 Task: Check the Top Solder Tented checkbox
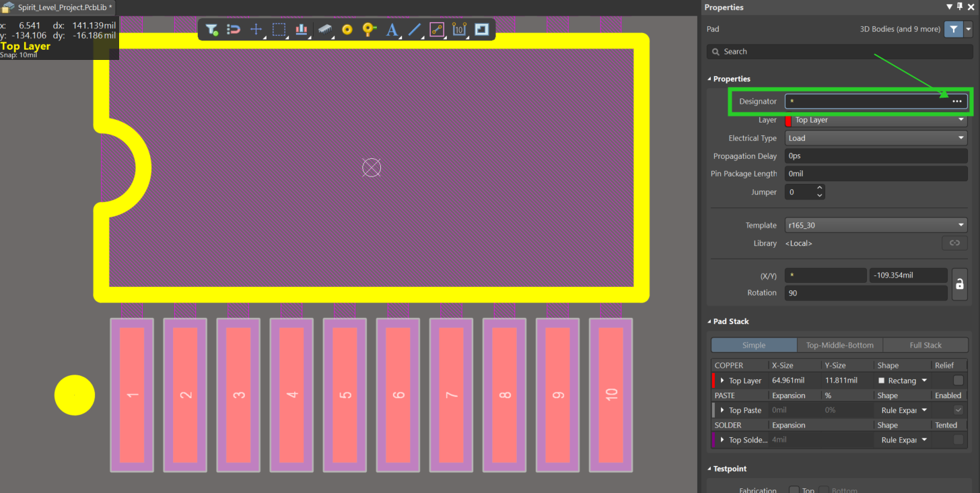[958, 440]
